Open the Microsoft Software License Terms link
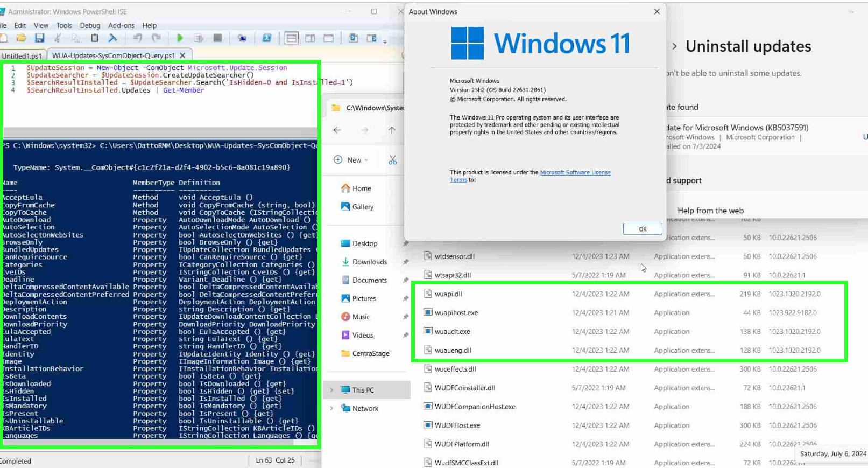Viewport: 868px width, 468px height. [575, 172]
